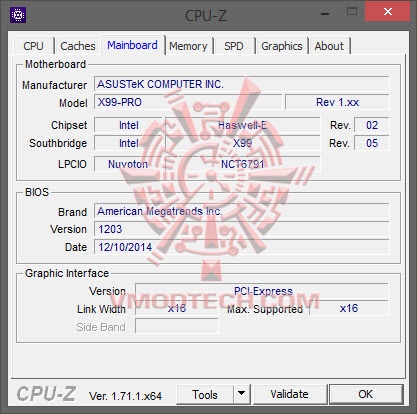Click the Max. Supported x16 value
The width and height of the screenshot is (417, 414).
[x=349, y=308]
